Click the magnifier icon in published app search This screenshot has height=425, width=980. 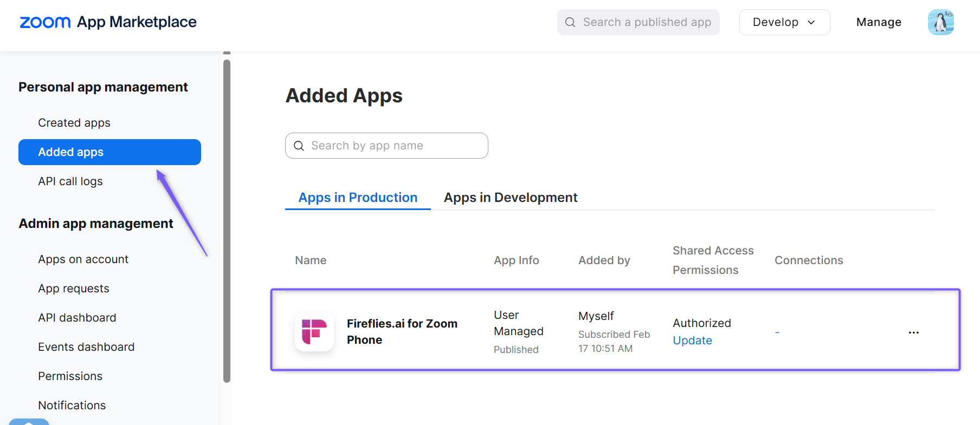point(570,22)
